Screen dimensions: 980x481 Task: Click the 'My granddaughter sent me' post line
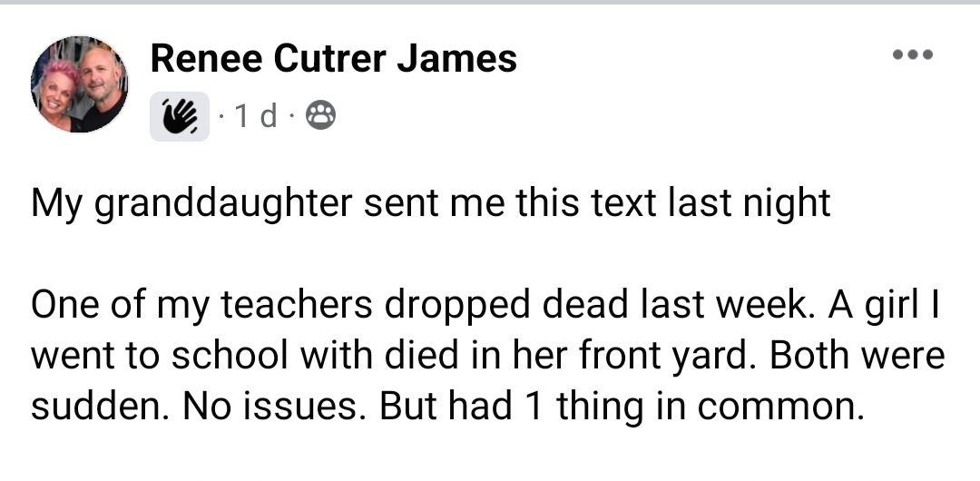[430, 203]
